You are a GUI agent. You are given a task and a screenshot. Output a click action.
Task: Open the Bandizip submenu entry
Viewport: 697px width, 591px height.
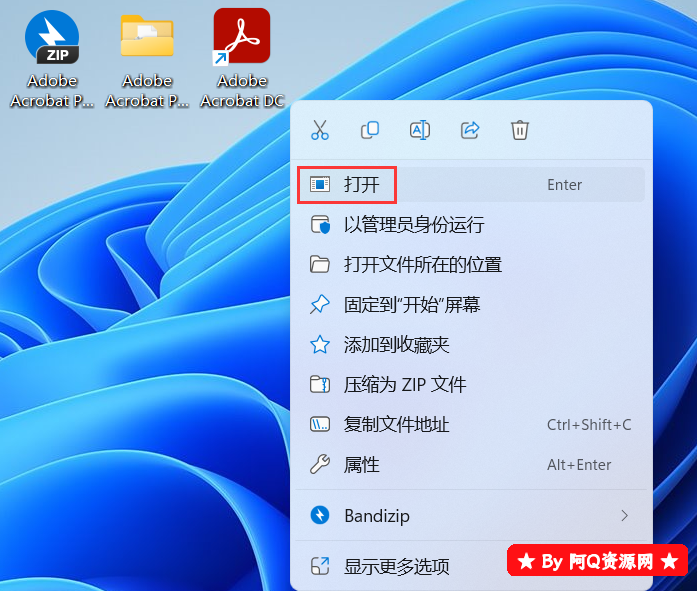(x=471, y=516)
